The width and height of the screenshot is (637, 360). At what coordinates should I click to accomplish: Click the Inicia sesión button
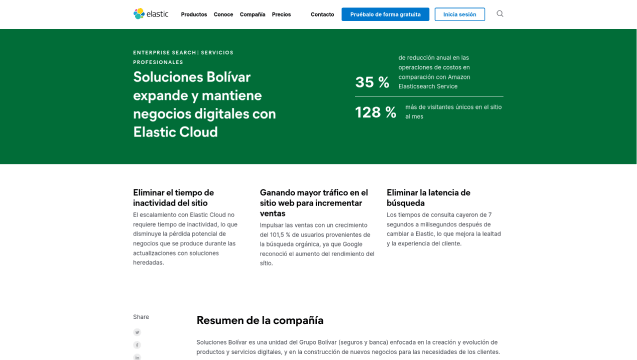coord(459,14)
